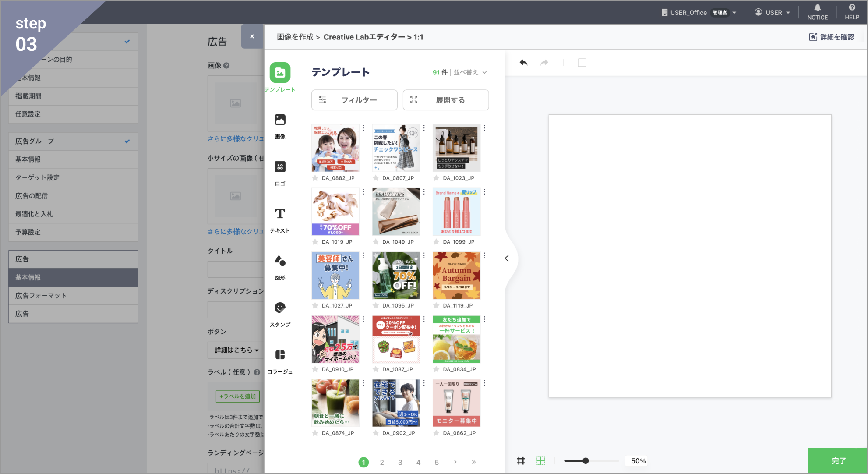Jump to last template page double arrow
Screen dimensions: 868x474
[474, 462]
